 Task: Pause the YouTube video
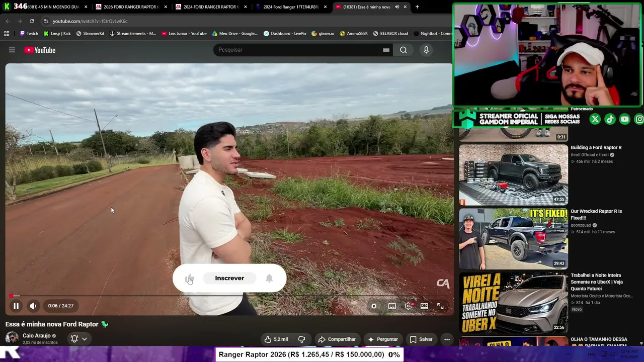(x=16, y=306)
